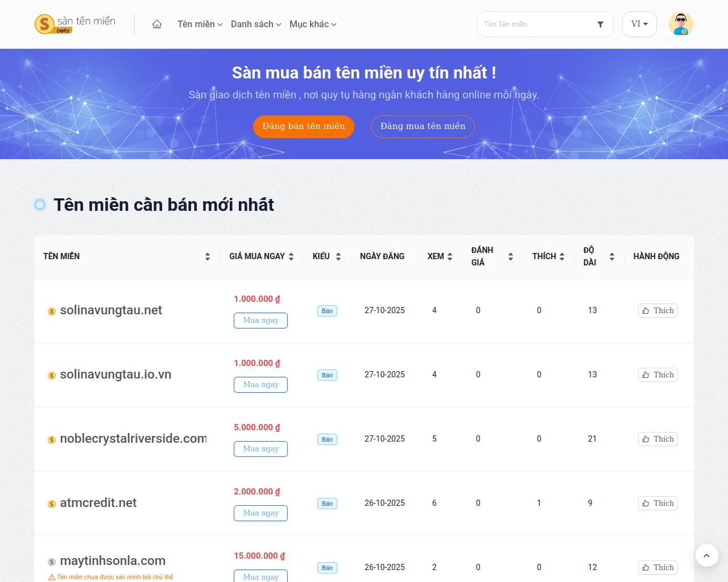Screen dimensions: 728x582
Task: Like solinavungtau.io.vn with Thích button
Action: (658, 375)
